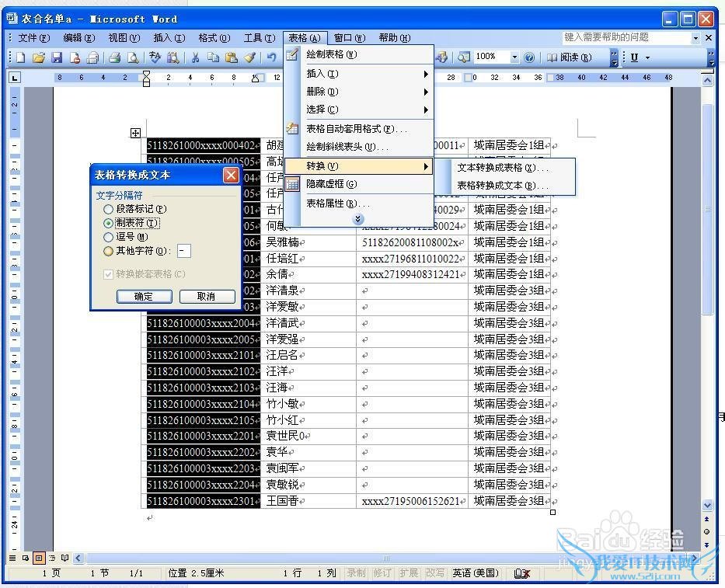Print the document using the printer icon

click(x=115, y=57)
